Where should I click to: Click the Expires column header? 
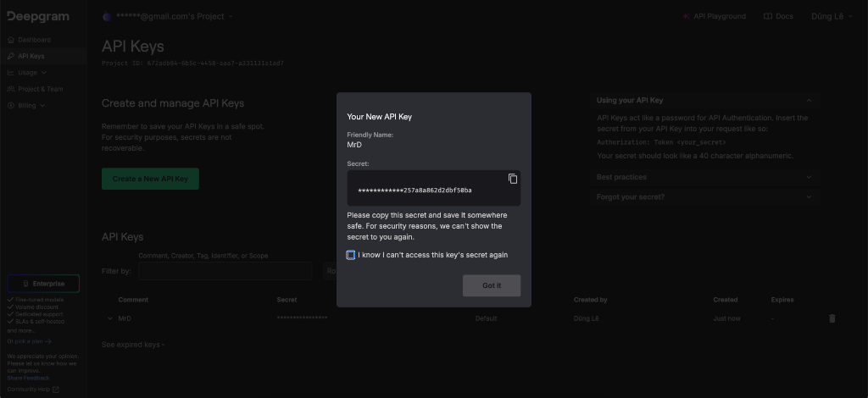[x=782, y=300]
